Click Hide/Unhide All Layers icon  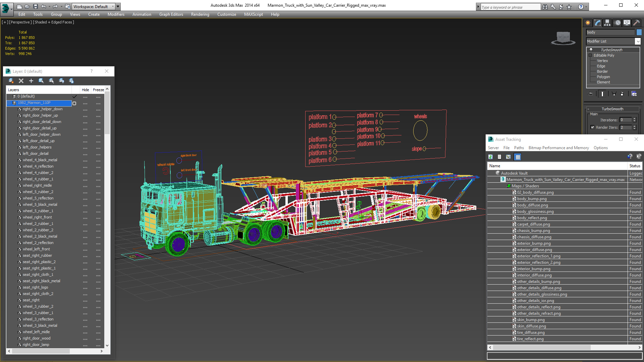click(x=61, y=81)
